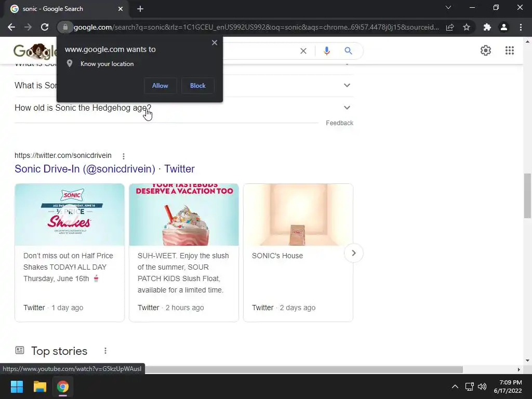
Task: Block the location permission request
Action: coord(198,86)
